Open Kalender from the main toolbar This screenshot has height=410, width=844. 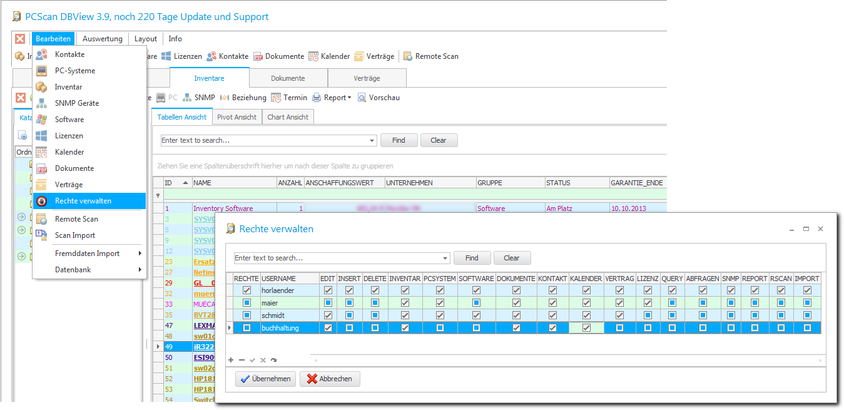pyautogui.click(x=329, y=56)
